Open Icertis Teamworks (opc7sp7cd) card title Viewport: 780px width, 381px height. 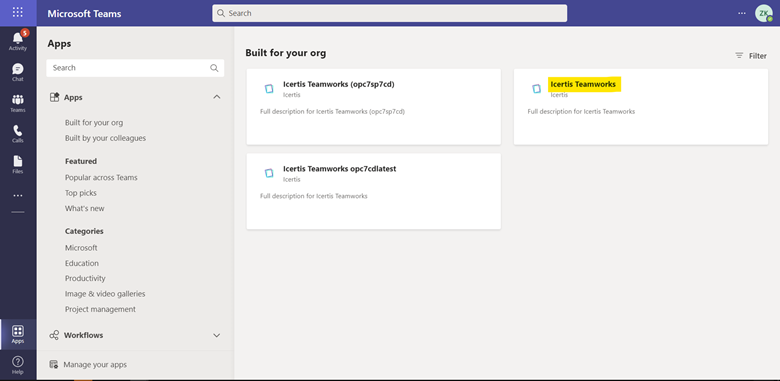pos(339,84)
